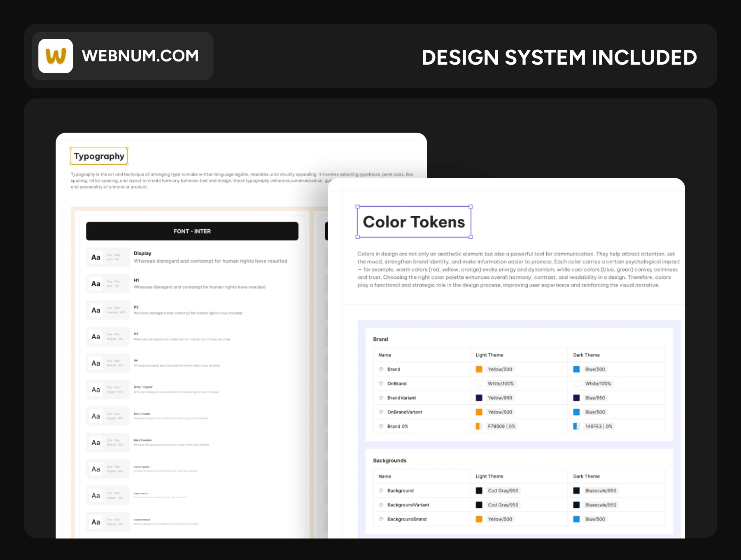Click the palette icon beside BrandVariant row

pos(381,398)
